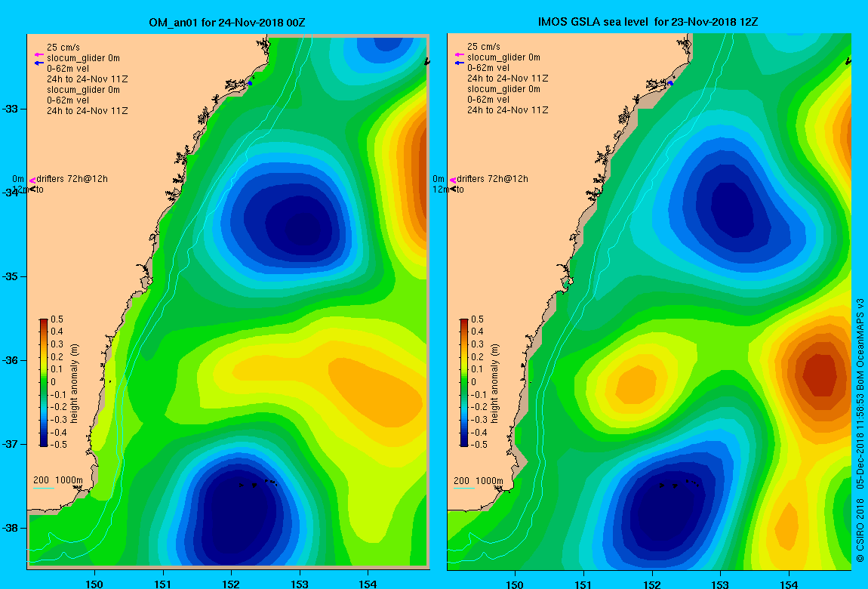This screenshot has height=589, width=868.
Task: Click longitude label '154' under left map
Action: click(x=368, y=584)
